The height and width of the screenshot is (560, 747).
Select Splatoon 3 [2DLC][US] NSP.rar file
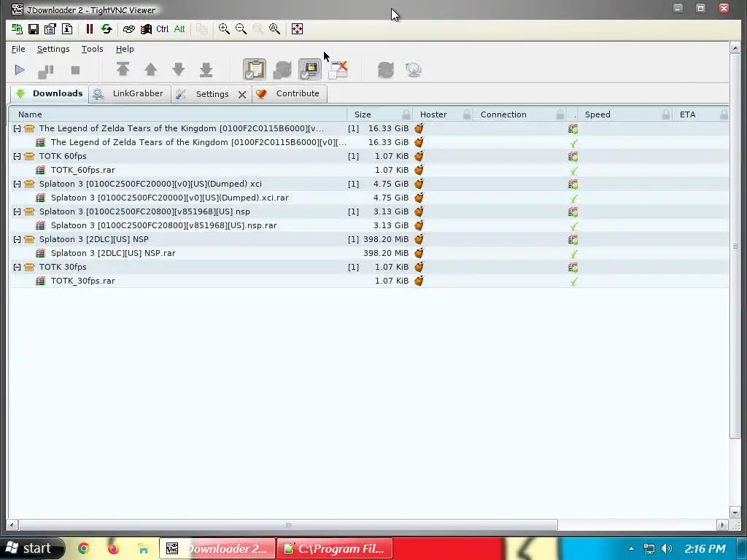click(370, 253)
